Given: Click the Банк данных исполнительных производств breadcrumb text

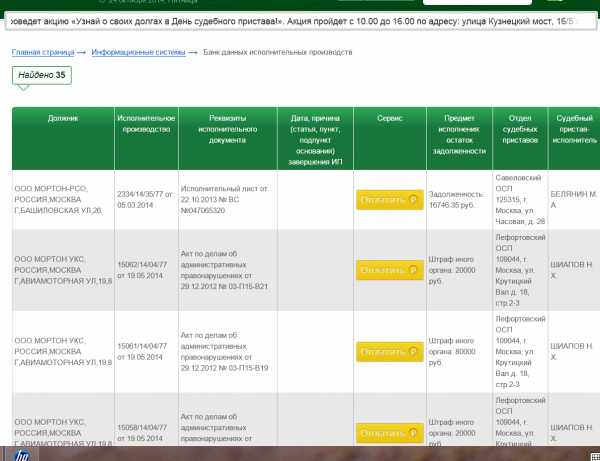Looking at the screenshot, I should 277,52.
